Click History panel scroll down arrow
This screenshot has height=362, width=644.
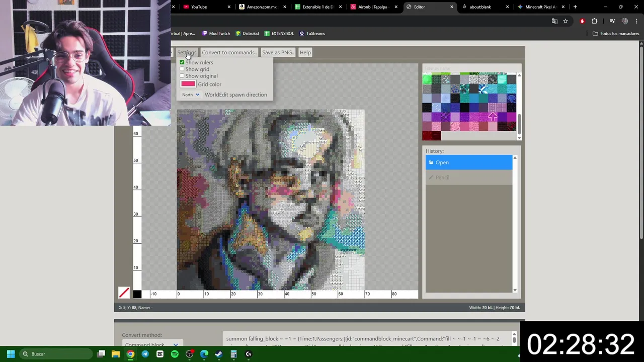point(515,290)
